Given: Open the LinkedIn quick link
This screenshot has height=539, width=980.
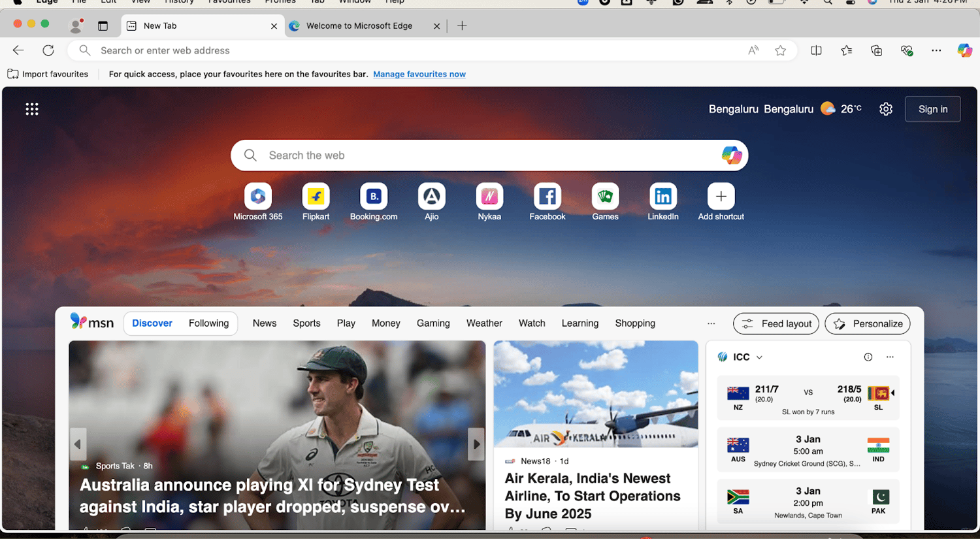Looking at the screenshot, I should coord(662,196).
